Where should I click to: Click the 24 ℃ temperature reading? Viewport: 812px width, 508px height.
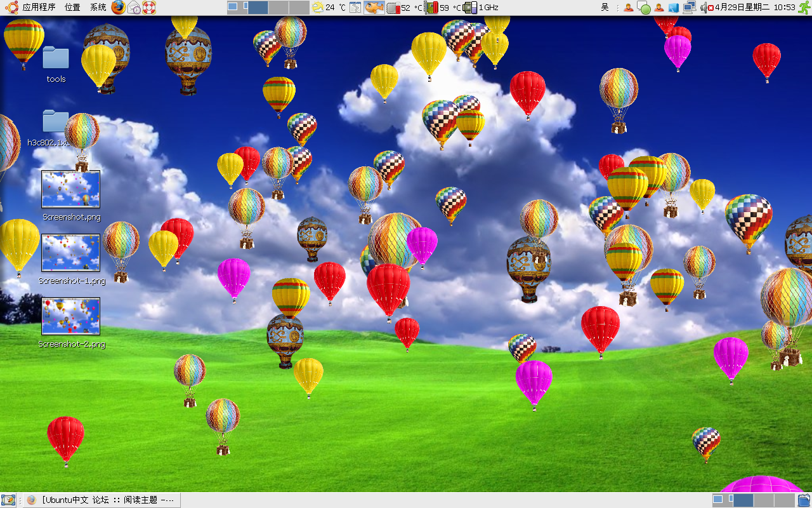[336, 8]
